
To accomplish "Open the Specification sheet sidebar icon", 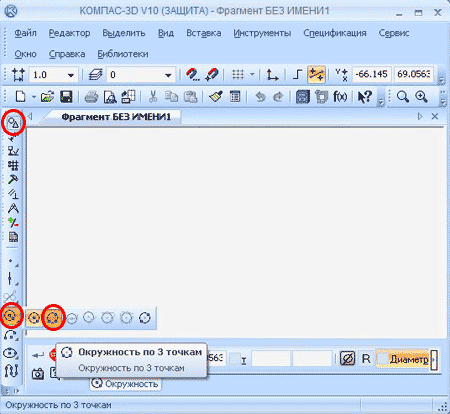I will 13,237.
